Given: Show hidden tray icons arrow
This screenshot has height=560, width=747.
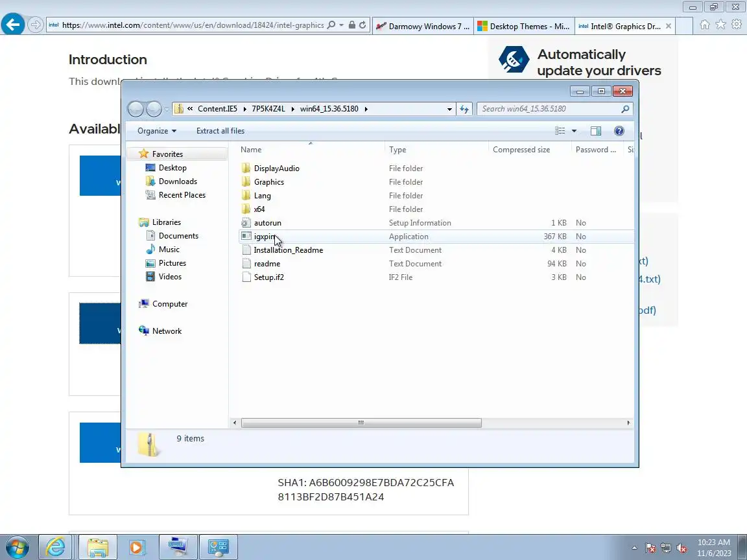Looking at the screenshot, I should point(634,548).
